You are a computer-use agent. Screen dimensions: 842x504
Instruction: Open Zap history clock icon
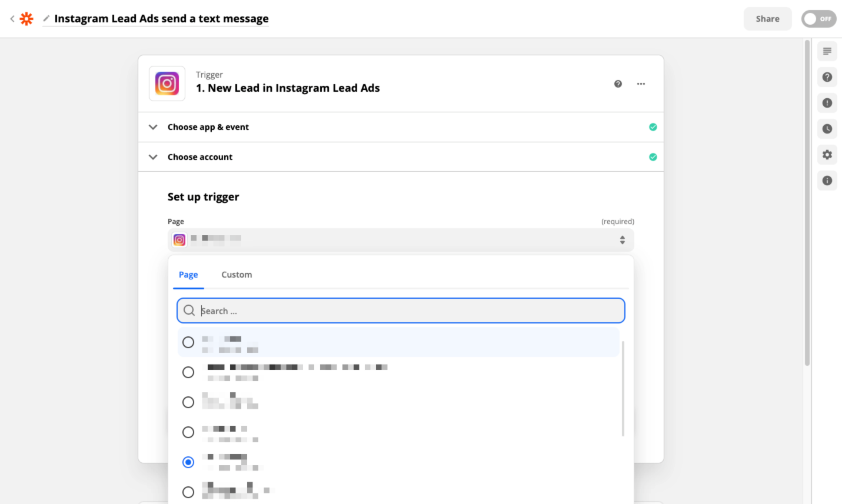(x=827, y=129)
